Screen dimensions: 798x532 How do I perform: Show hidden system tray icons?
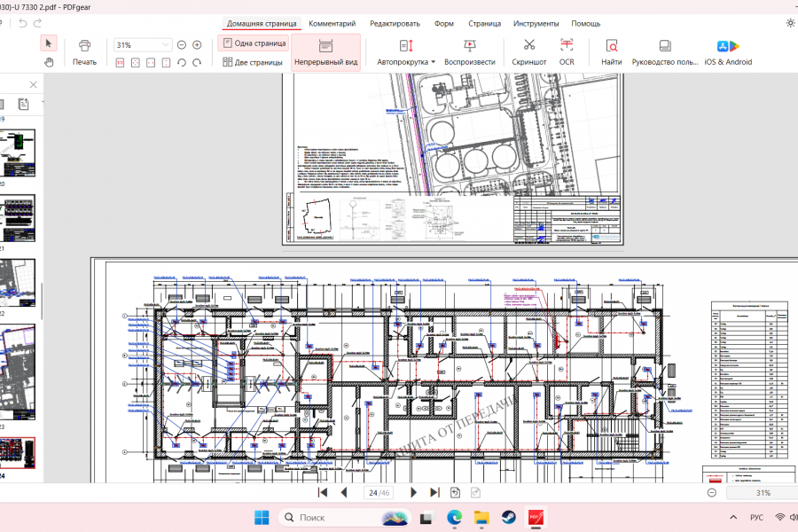click(733, 517)
